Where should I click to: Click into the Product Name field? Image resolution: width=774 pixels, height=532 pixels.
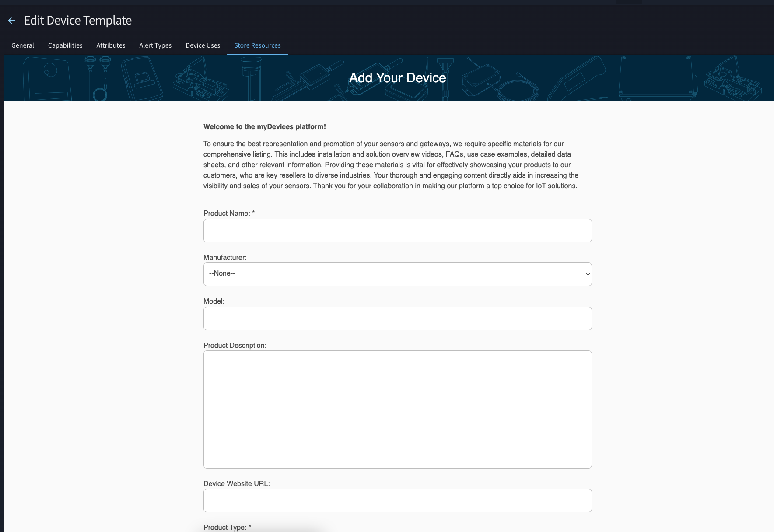[397, 230]
